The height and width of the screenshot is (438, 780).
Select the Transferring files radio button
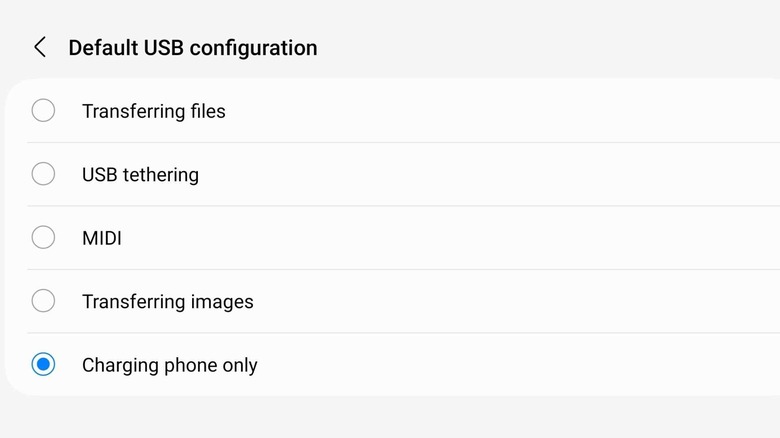43,111
